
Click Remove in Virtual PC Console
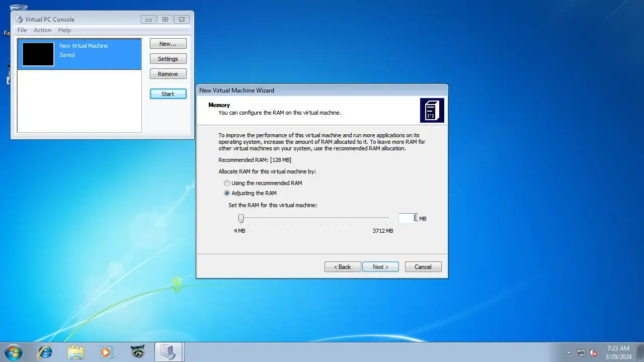[168, 74]
